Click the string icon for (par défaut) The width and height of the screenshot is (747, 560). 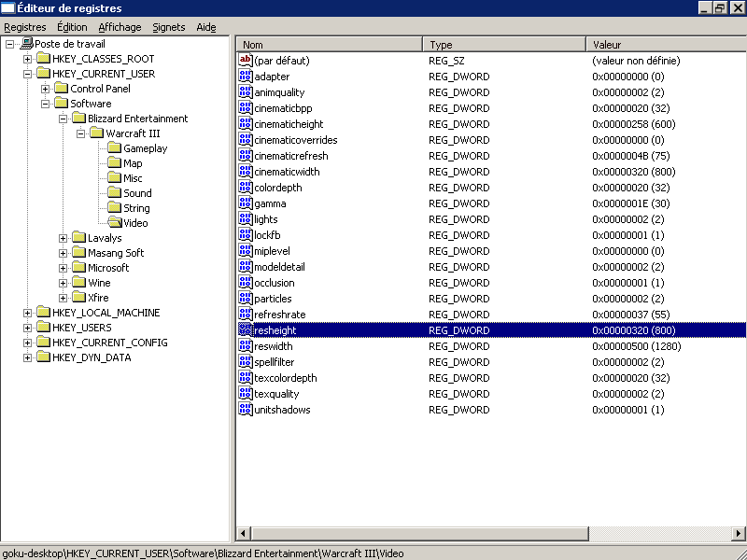246,61
